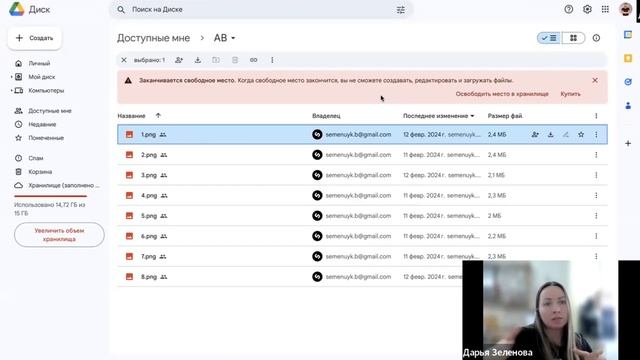Open more actions for 5.png row
The image size is (640, 360).
click(x=596, y=216)
